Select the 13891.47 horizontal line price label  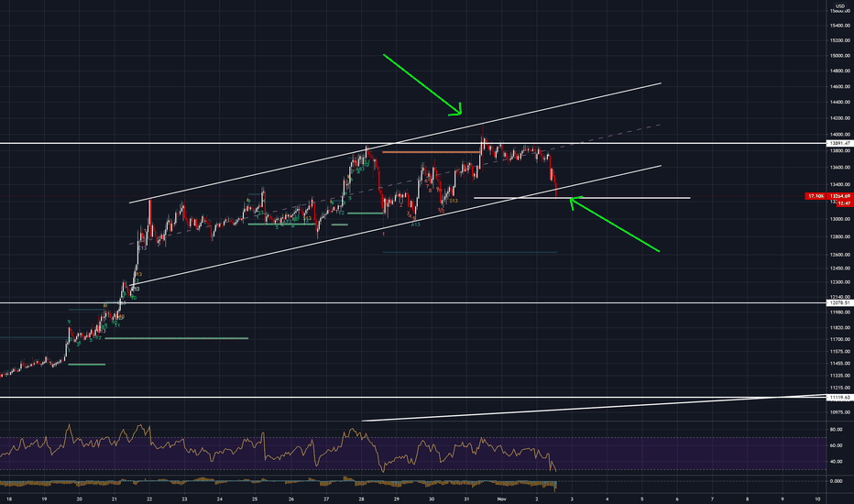click(840, 143)
